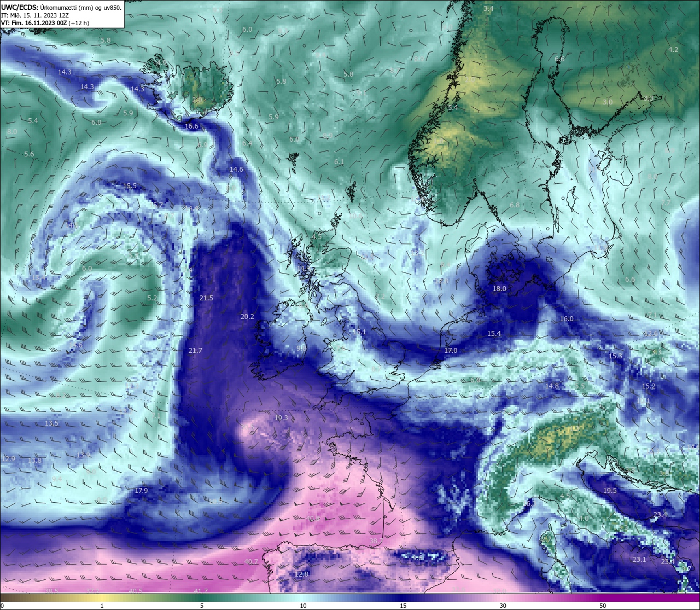Click the 3.0 value over Finland
Image resolution: width=700 pixels, height=610 pixels.
[x=608, y=102]
